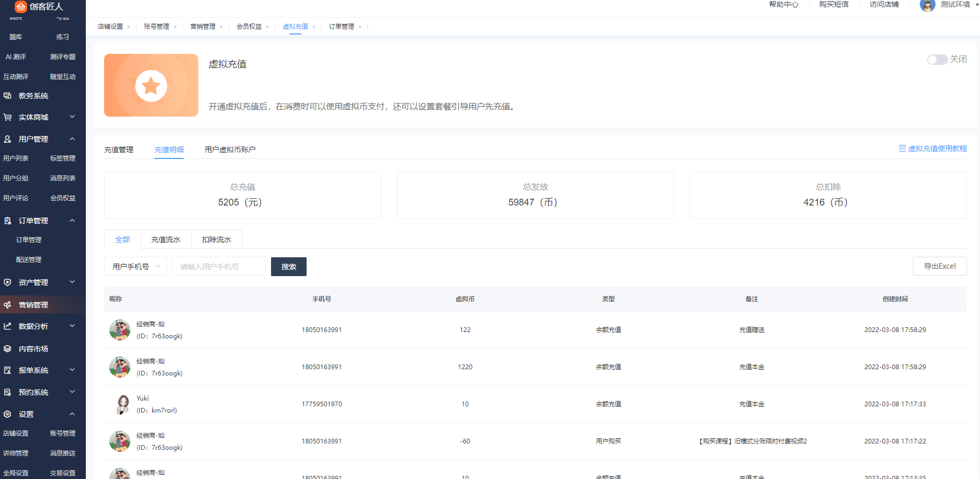Export records with 导出Excel button
980x479 pixels.
[x=939, y=266]
